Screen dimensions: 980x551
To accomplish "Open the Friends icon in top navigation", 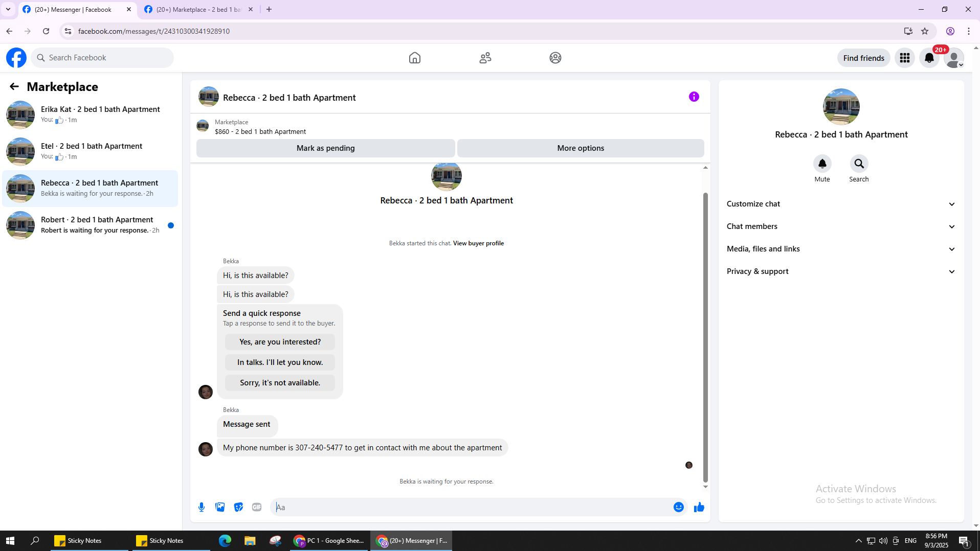I will [485, 58].
